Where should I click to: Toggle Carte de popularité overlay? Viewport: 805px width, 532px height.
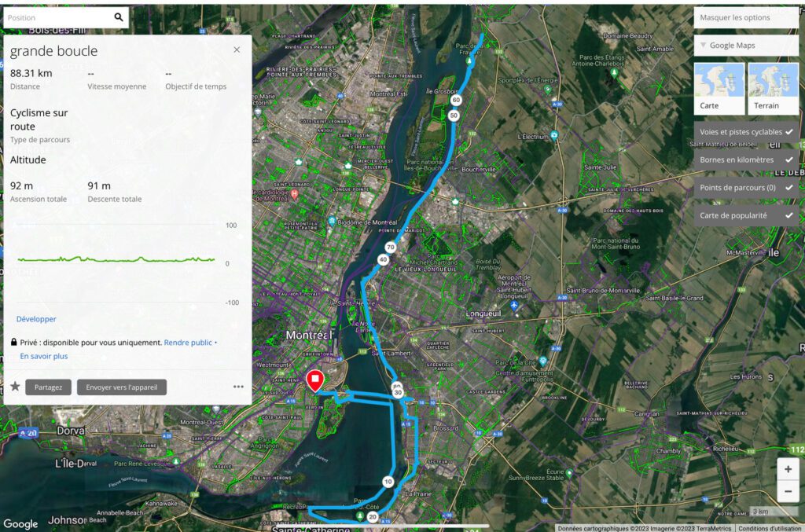746,215
